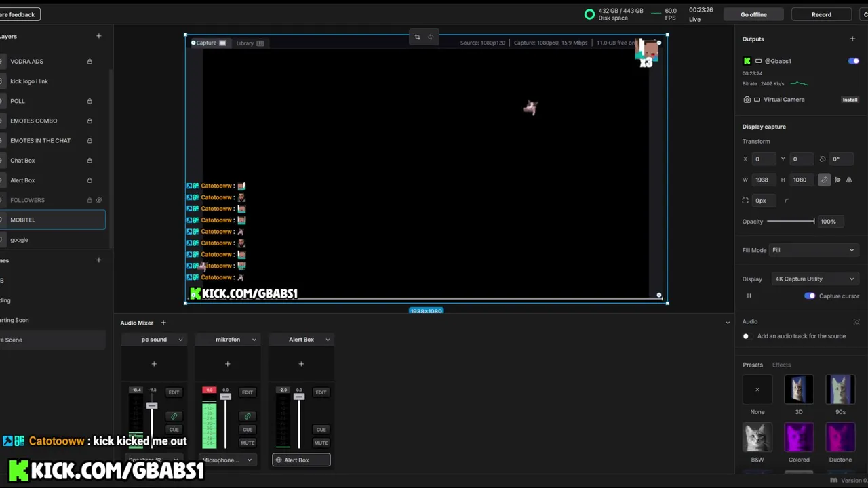This screenshot has width=868, height=488.
Task: Flip vertically using the triangle icon
Action: point(849,180)
